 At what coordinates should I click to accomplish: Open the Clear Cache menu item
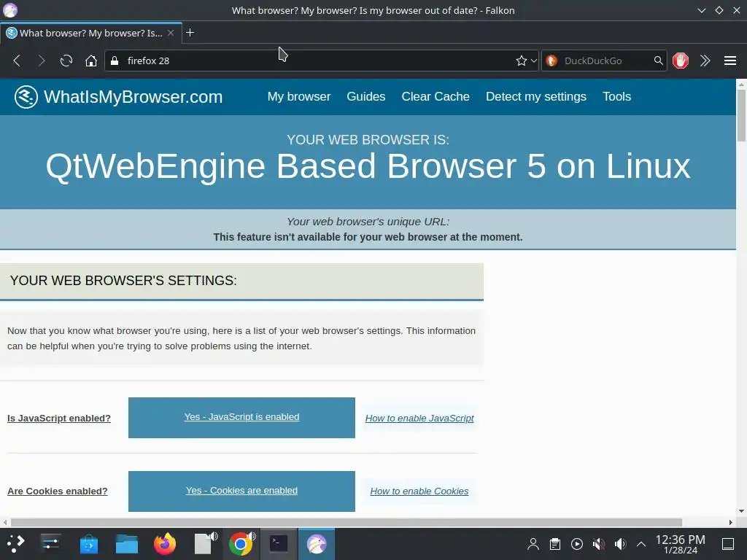436,97
